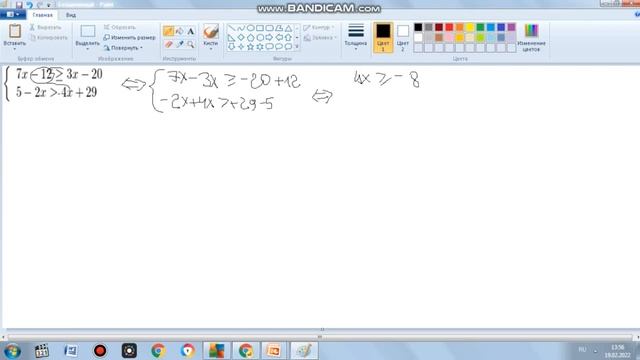
Task: Choose the left arrow shape
Action: click(x=279, y=38)
